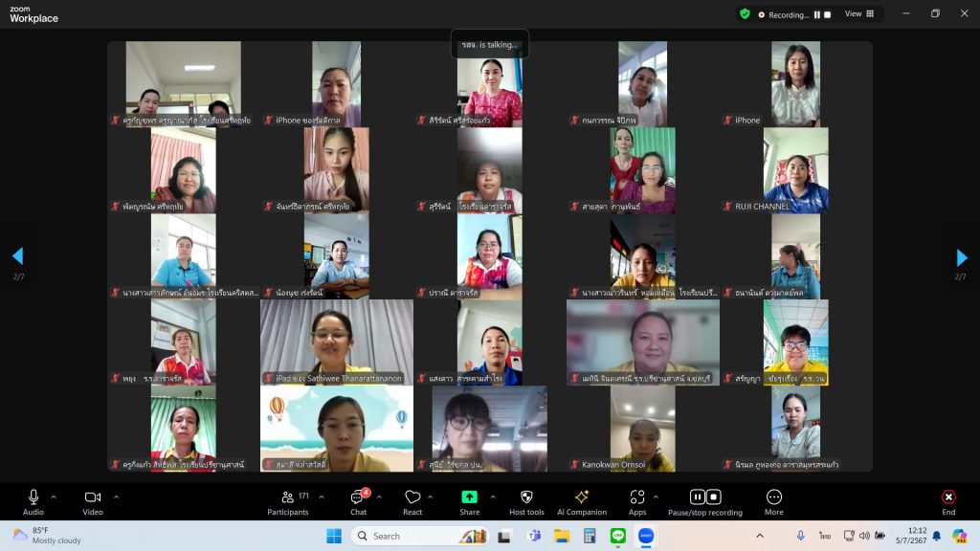
Task: Click the React heart icon
Action: 412,497
